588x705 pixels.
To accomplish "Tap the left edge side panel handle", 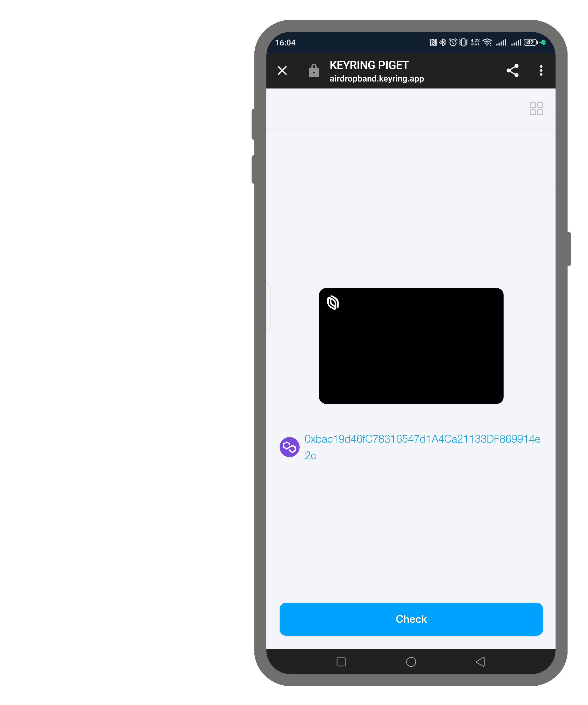I will (269, 307).
